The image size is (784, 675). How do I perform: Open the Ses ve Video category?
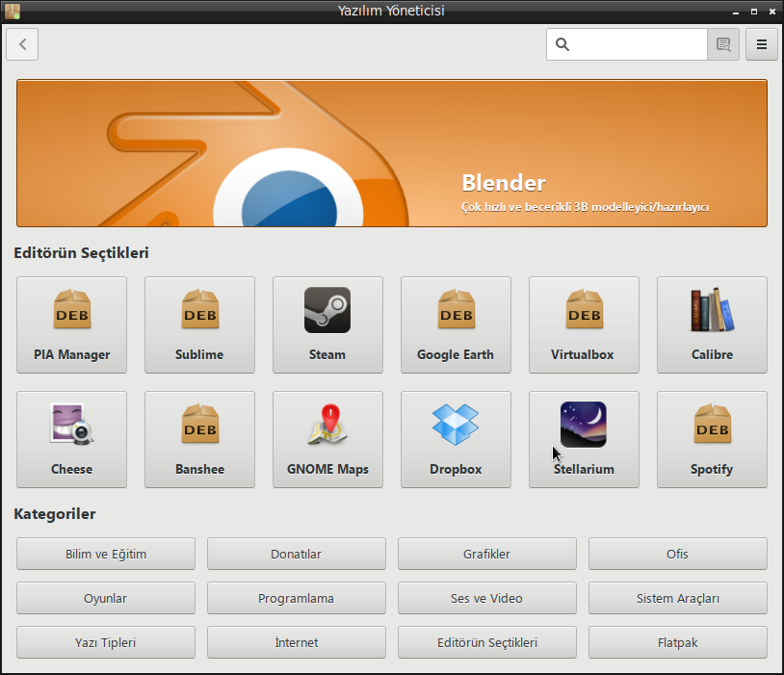[x=487, y=598]
